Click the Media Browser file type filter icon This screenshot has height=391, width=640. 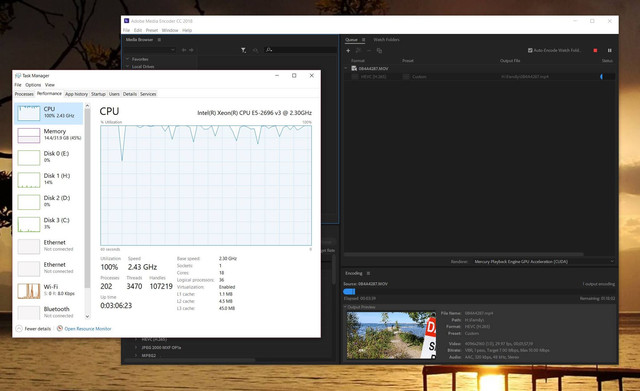pos(243,50)
